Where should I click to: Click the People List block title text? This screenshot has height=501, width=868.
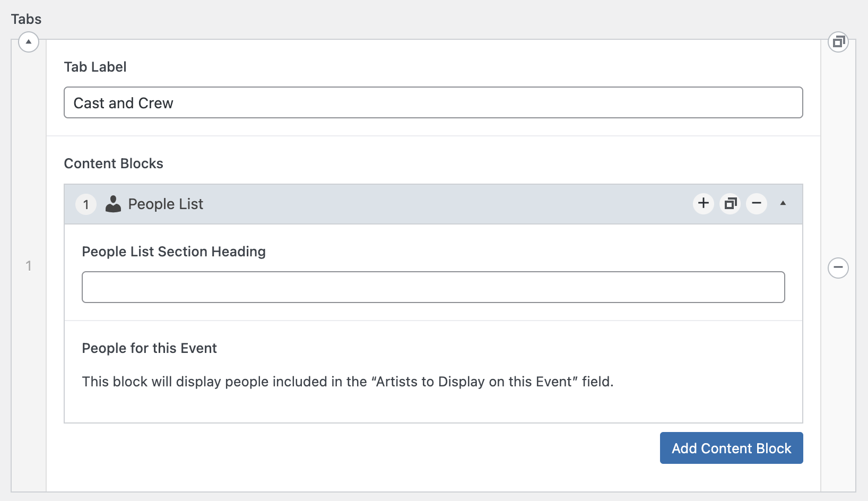pyautogui.click(x=166, y=204)
